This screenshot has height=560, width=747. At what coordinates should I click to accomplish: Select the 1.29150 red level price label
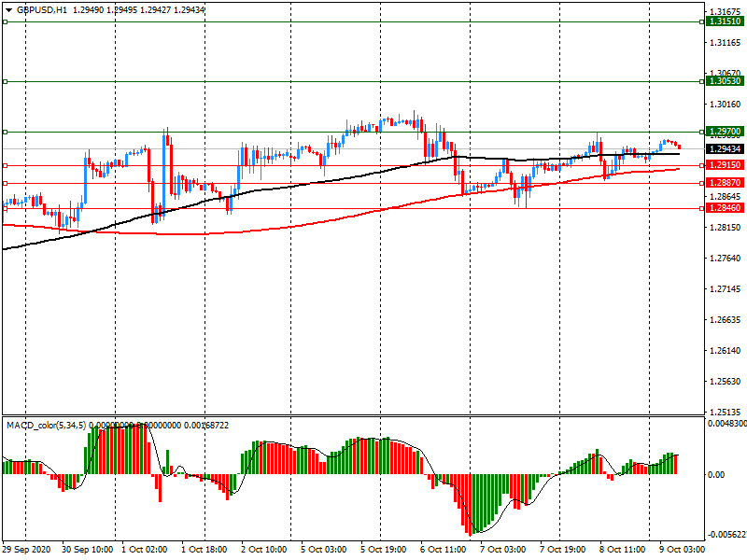click(x=726, y=165)
